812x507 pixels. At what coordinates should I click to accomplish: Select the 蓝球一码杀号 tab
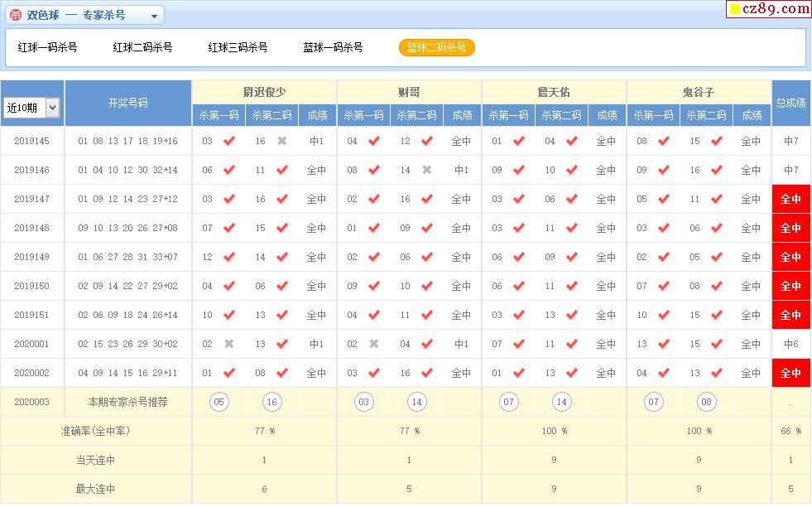[333, 47]
